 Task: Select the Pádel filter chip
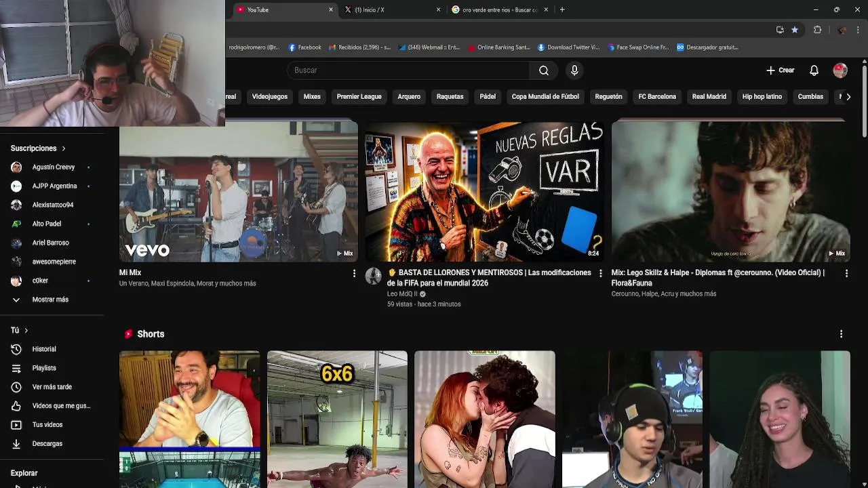[488, 97]
